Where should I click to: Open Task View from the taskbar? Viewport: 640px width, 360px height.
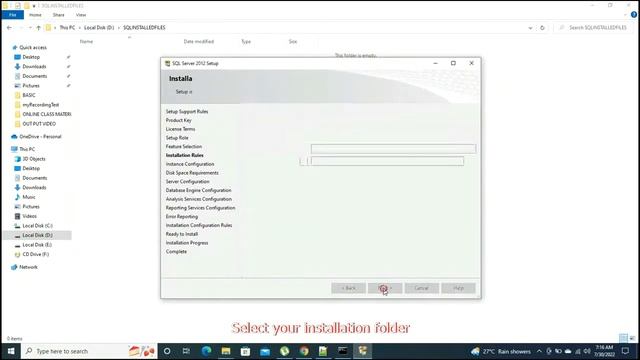tap(186, 351)
